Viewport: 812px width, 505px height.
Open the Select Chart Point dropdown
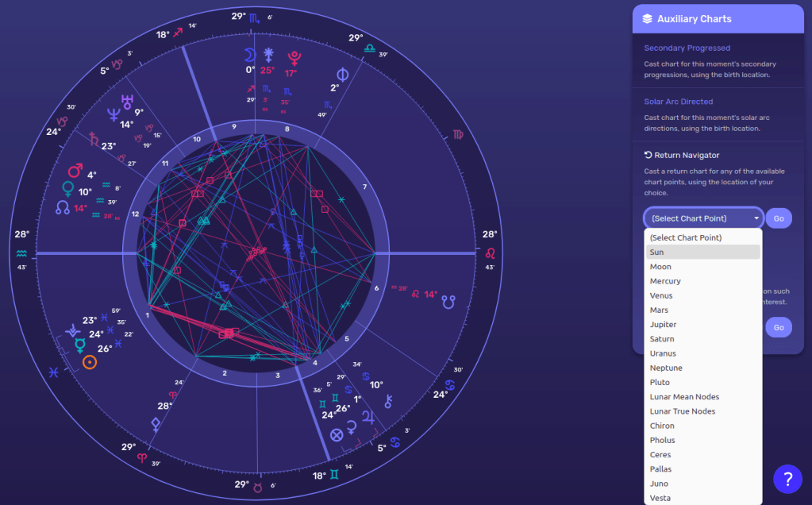click(x=703, y=218)
